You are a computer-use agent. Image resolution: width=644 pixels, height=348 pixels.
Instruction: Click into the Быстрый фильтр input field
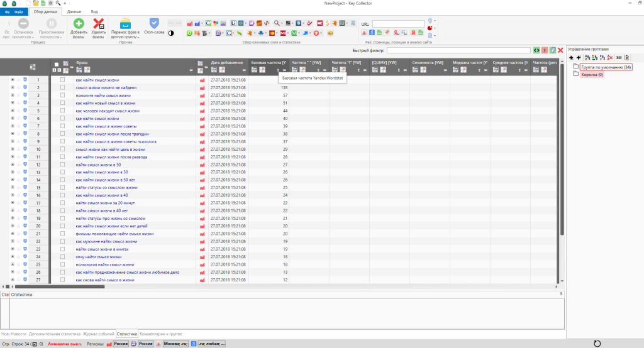458,50
